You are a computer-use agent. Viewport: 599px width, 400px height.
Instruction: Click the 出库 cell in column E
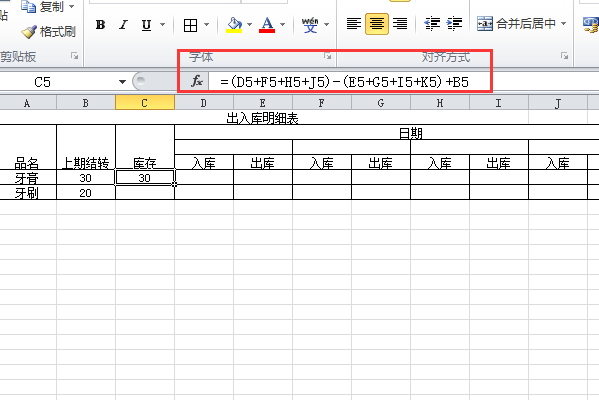coord(262,163)
